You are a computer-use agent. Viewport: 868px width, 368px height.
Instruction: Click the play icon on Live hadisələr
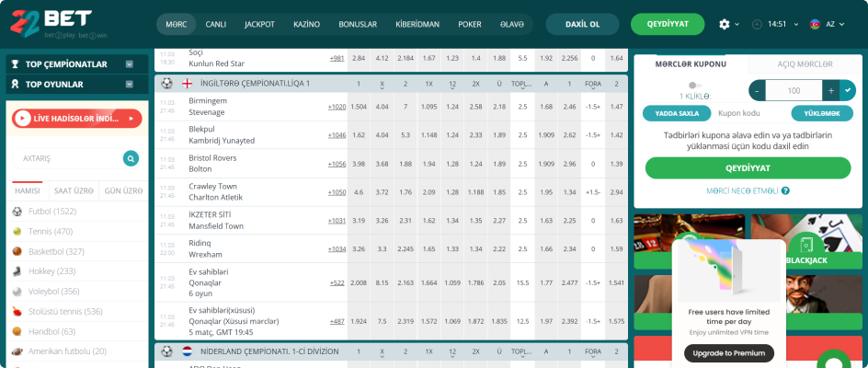pyautogui.click(x=23, y=118)
